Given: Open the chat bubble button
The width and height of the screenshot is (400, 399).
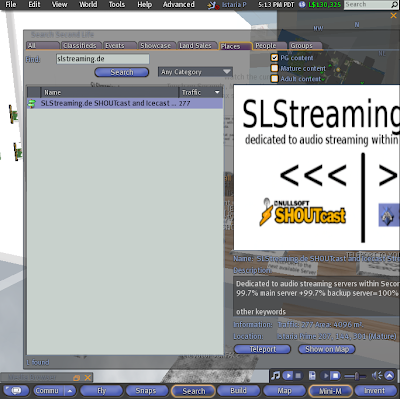Looking at the screenshot, I should coord(16,391).
